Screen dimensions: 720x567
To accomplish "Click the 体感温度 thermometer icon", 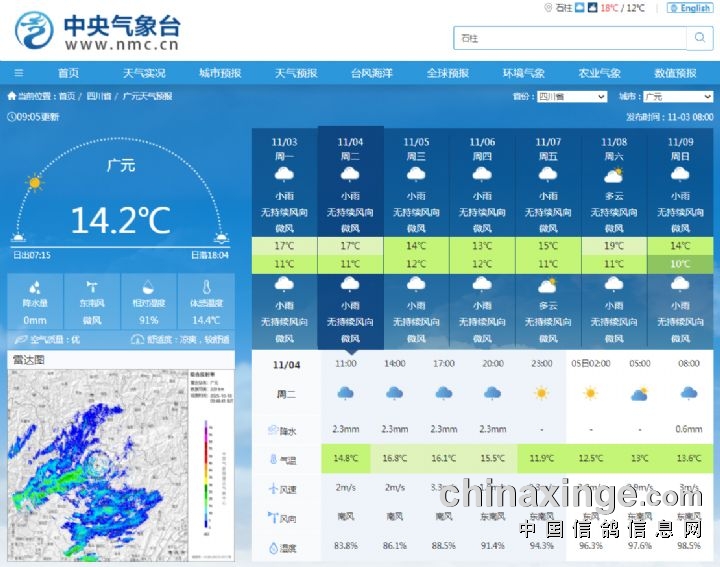I will pyautogui.click(x=205, y=287).
